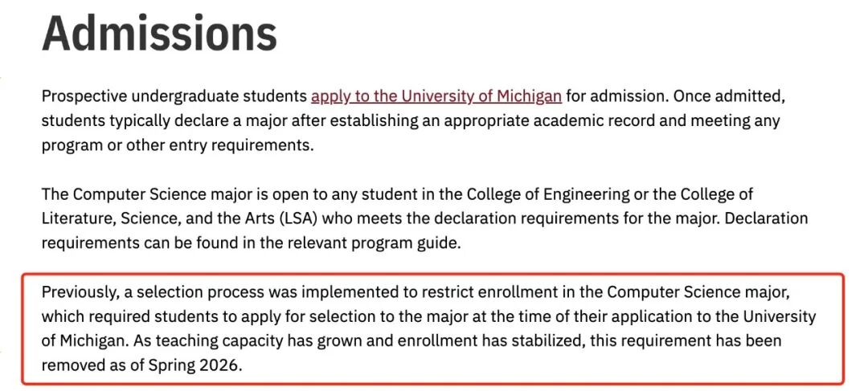Screen dimensions: 868x391
Task: Open the "apply to the University of Michigan" link
Action: coord(436,97)
